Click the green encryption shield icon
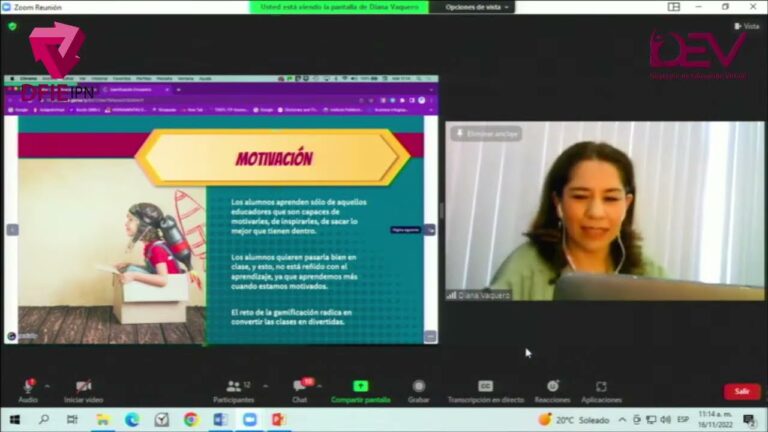Image resolution: width=768 pixels, height=432 pixels. point(12,26)
